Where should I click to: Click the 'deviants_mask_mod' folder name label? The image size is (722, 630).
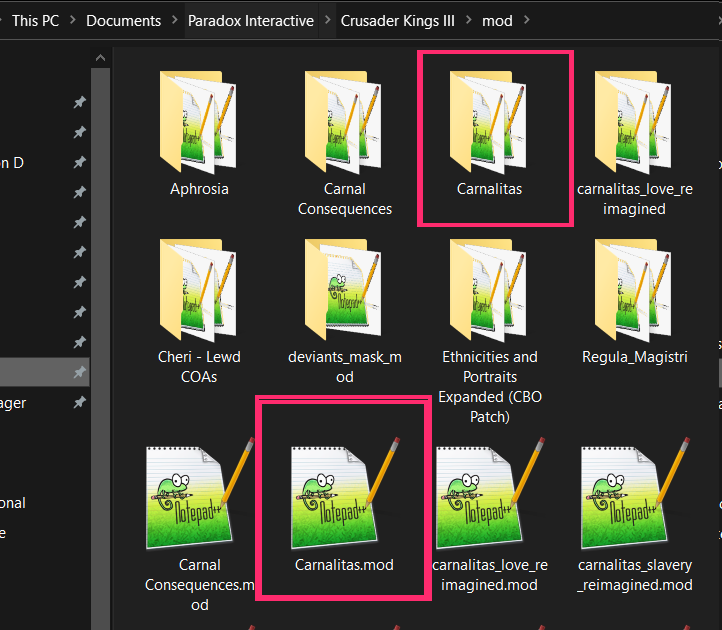344,367
